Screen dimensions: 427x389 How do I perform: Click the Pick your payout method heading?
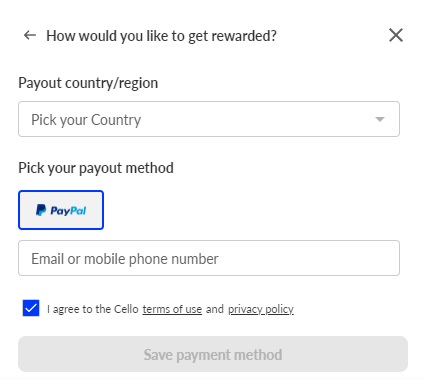96,168
